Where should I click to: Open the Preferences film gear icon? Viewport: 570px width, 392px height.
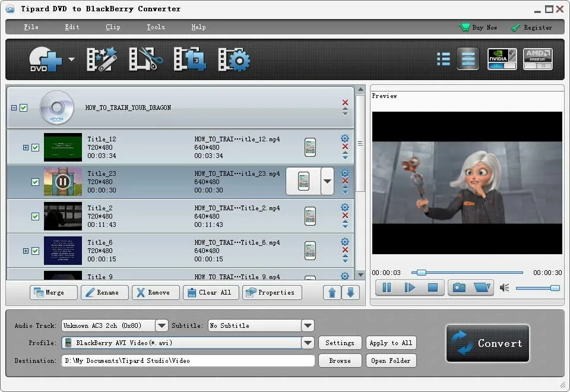[x=234, y=59]
